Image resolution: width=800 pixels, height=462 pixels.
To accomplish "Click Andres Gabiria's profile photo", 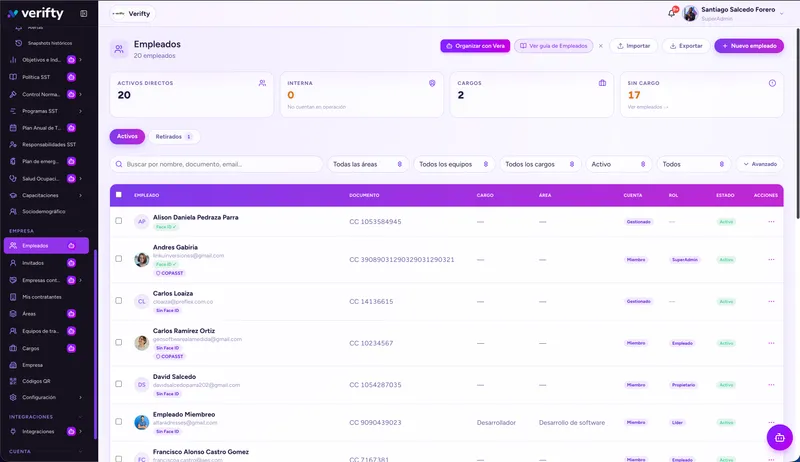I will [141, 260].
